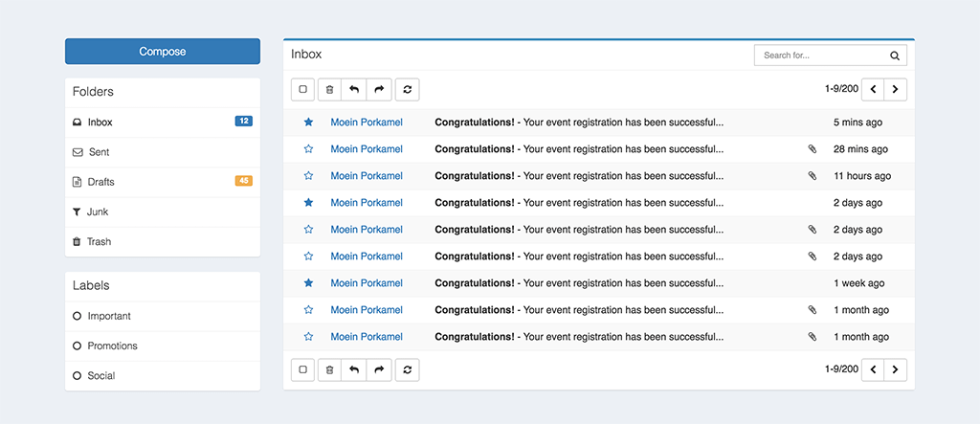The image size is (980, 424).
Task: Click the paperclip on the 11 hours ago email
Action: click(x=812, y=176)
